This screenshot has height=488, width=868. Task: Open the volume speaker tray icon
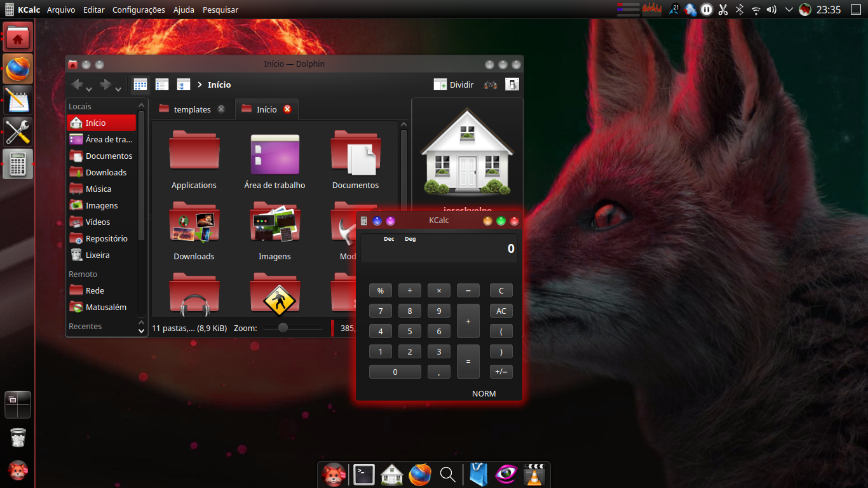pyautogui.click(x=772, y=10)
